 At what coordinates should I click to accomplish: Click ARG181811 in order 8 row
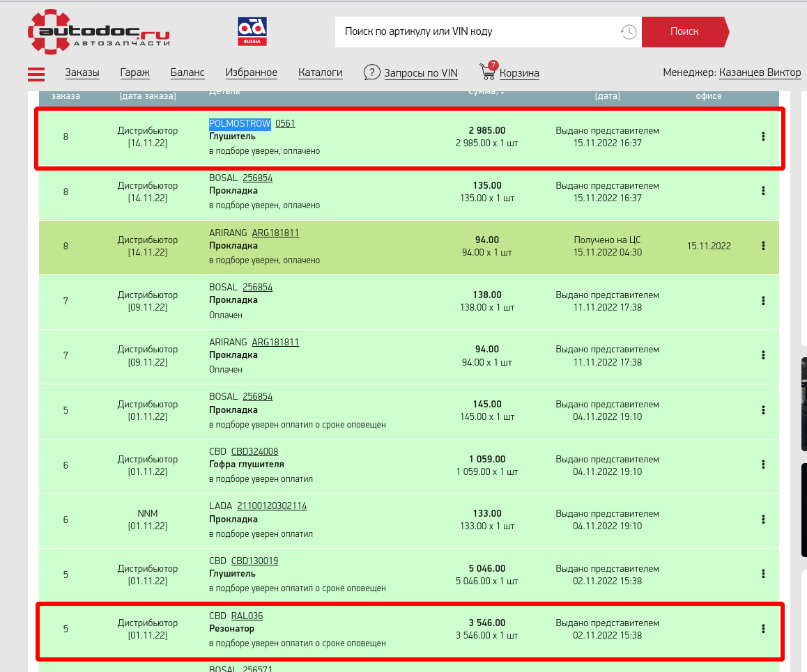point(275,233)
